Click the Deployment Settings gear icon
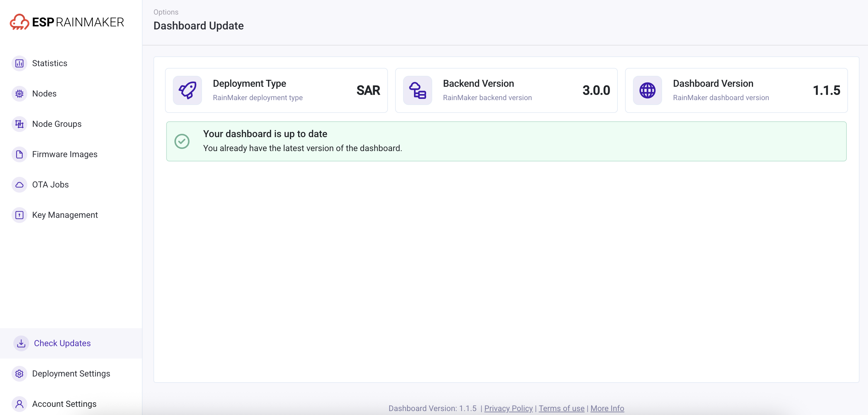Screen dimensions: 868x415 pos(19,373)
